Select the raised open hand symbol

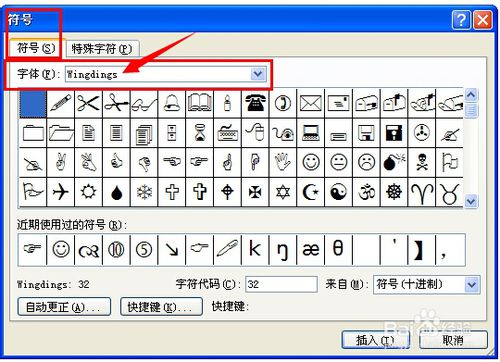[x=283, y=163]
